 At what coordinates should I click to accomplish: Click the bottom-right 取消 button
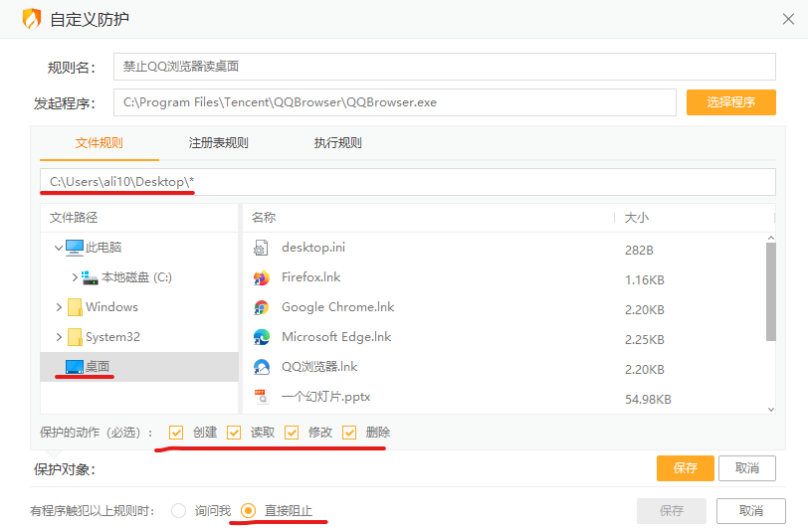pos(751,511)
